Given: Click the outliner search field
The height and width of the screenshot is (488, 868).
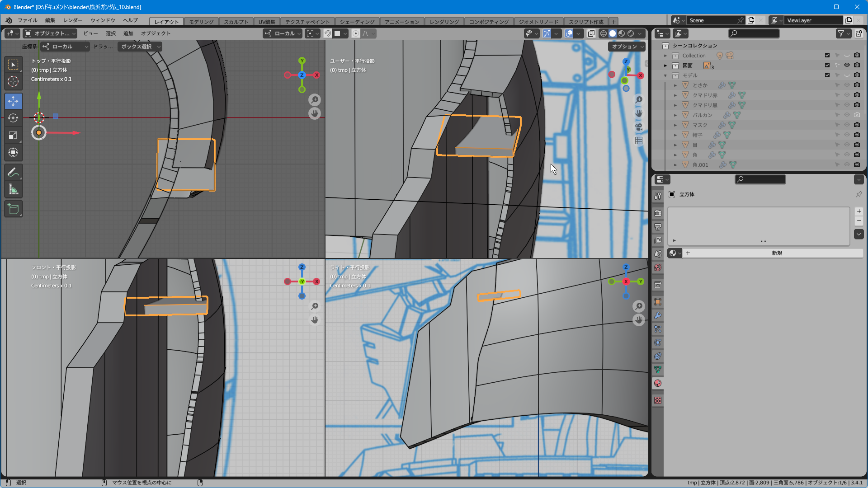Looking at the screenshot, I should tap(754, 33).
